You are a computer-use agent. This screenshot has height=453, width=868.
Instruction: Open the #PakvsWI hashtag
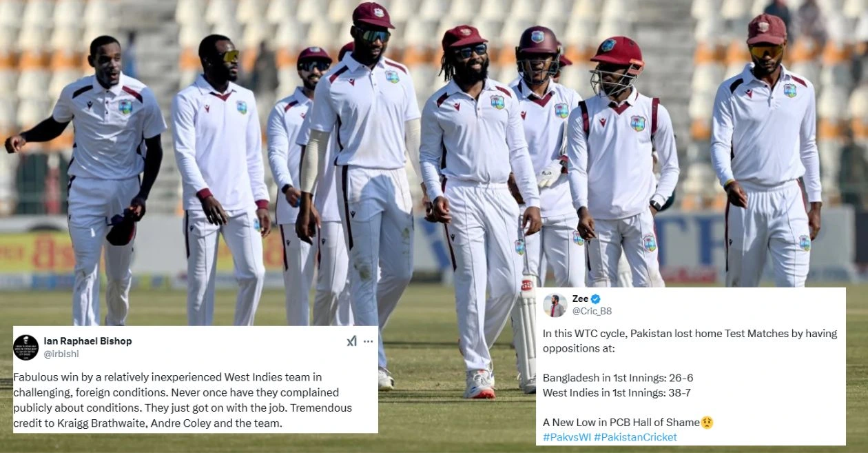[566, 437]
